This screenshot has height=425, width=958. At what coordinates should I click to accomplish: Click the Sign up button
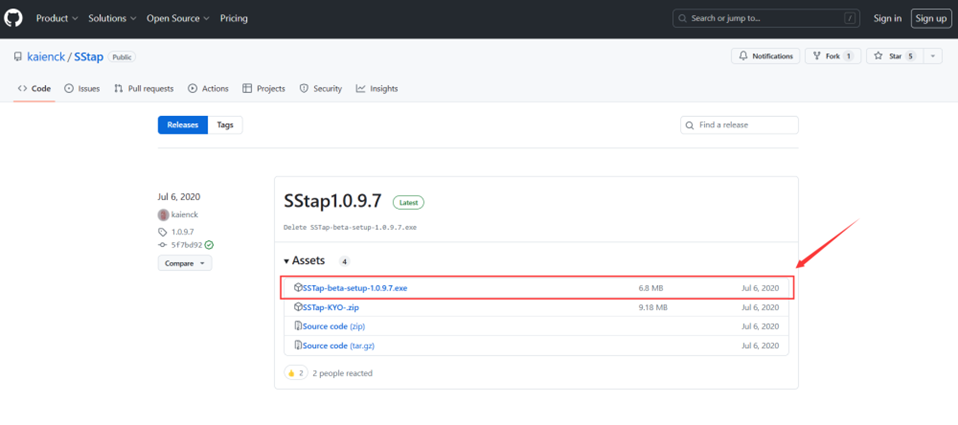tap(930, 18)
